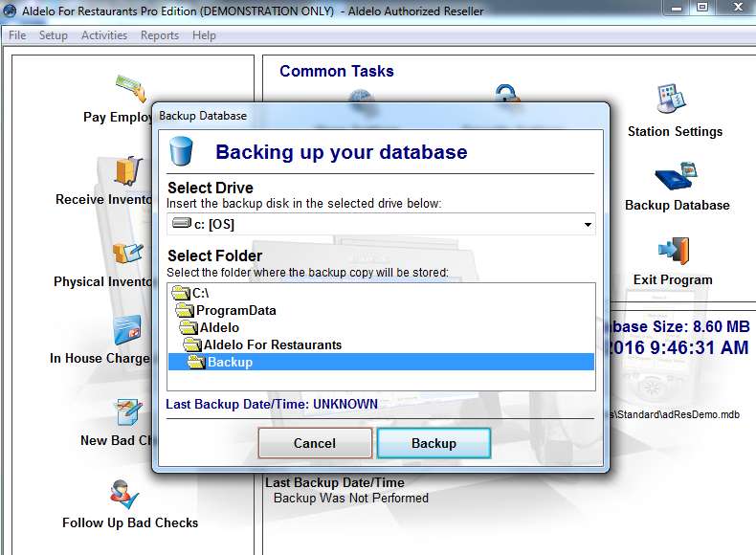Screen dimensions: 756x555
Task: Open the Setup menu
Action: [53, 35]
